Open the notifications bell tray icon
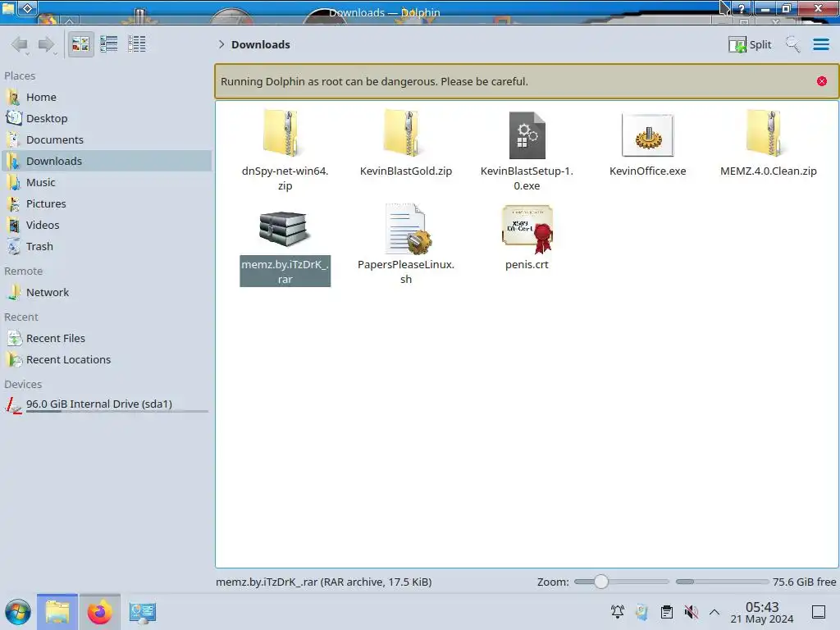Screen dimensions: 840x630 click(x=617, y=611)
